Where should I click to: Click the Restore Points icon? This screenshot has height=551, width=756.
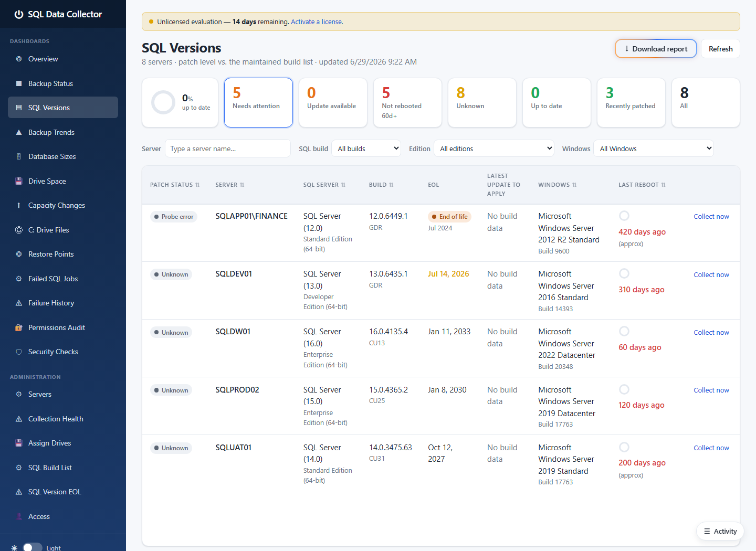pyautogui.click(x=19, y=254)
